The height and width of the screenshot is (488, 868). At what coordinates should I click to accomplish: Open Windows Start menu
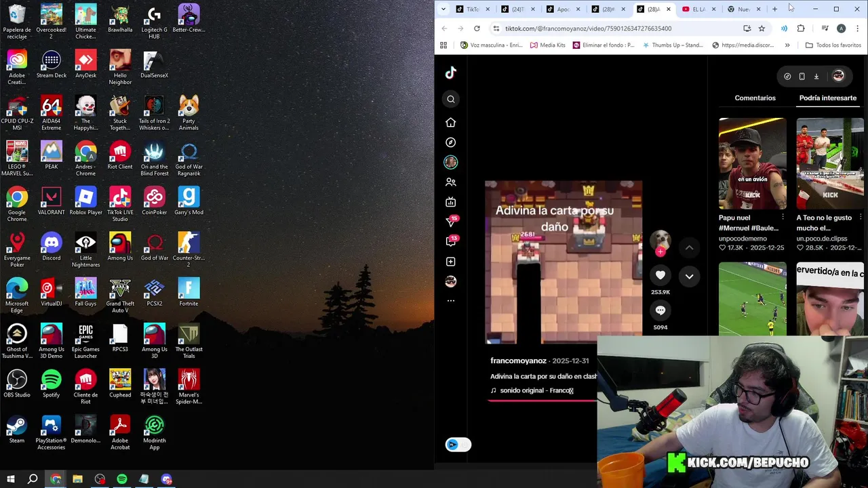(x=9, y=479)
